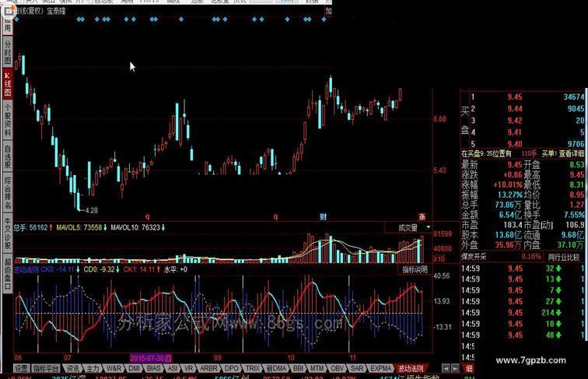588x379 pixels.
Task: Click the 宝泰隆 stock name title
Action: (56, 11)
